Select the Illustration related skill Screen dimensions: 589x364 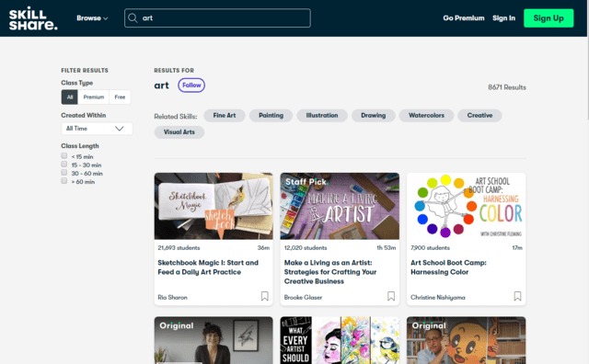click(x=322, y=116)
